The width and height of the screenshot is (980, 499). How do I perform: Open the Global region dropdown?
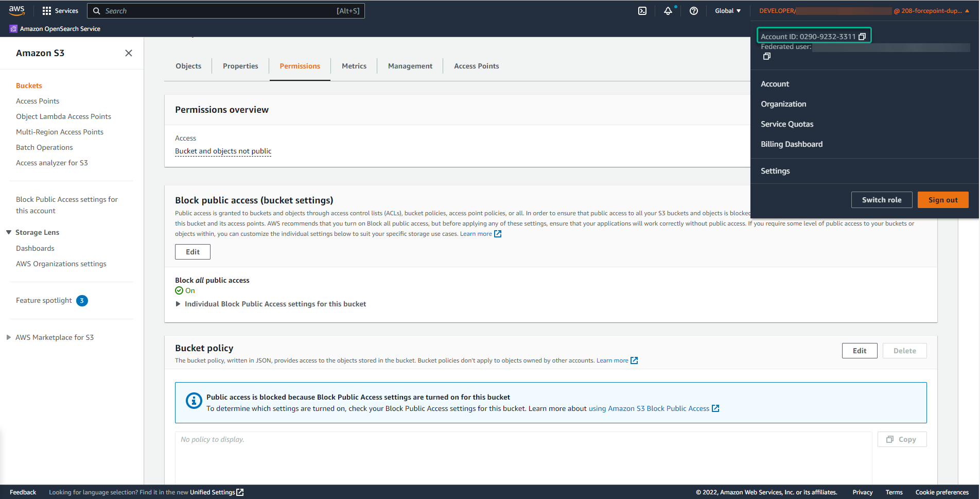click(x=727, y=10)
